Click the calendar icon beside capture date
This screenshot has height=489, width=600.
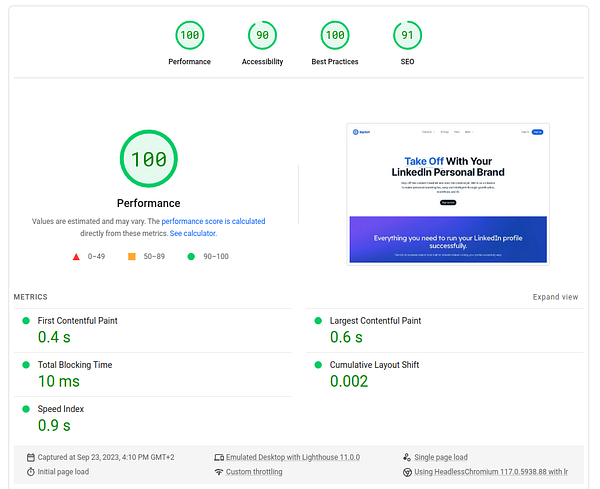(31, 457)
